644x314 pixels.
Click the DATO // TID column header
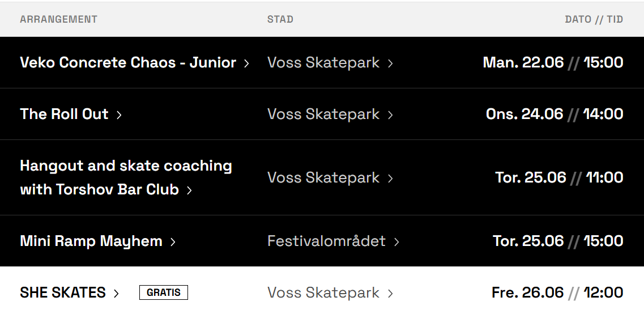[x=594, y=19]
